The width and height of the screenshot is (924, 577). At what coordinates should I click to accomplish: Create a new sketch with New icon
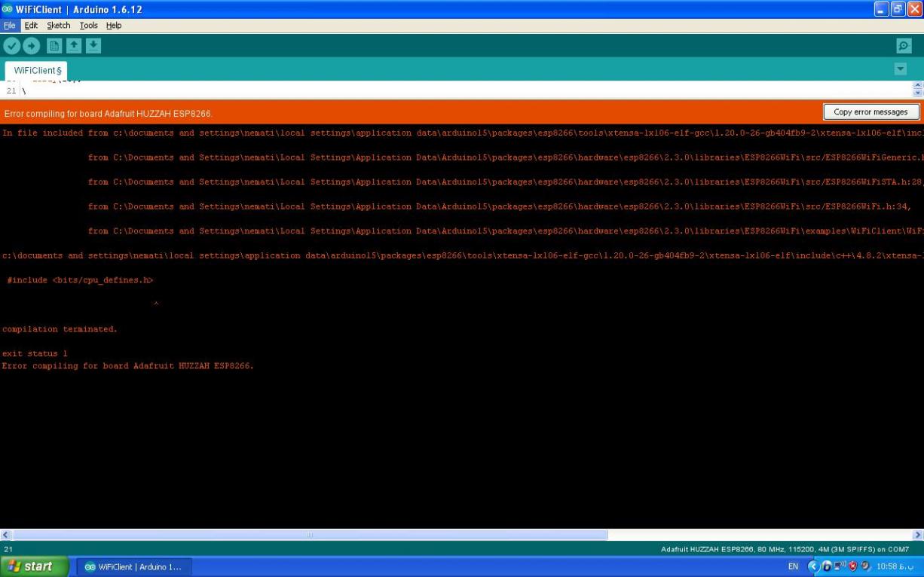[x=54, y=46]
